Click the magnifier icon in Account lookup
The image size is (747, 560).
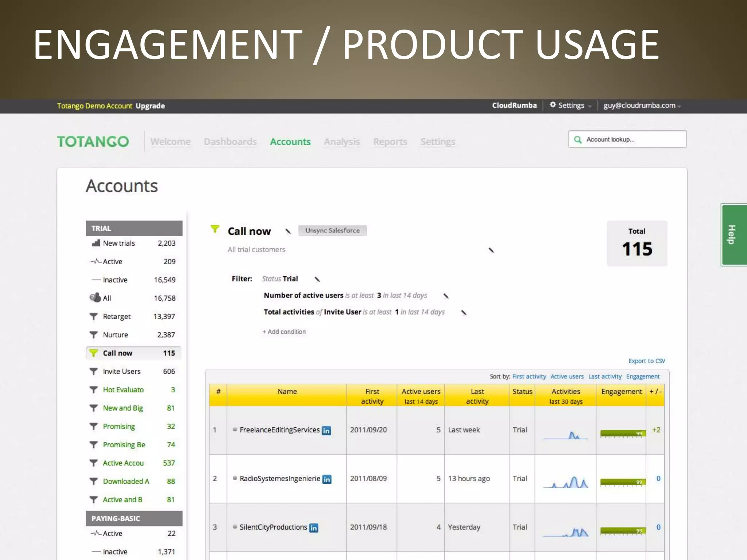pyautogui.click(x=578, y=140)
